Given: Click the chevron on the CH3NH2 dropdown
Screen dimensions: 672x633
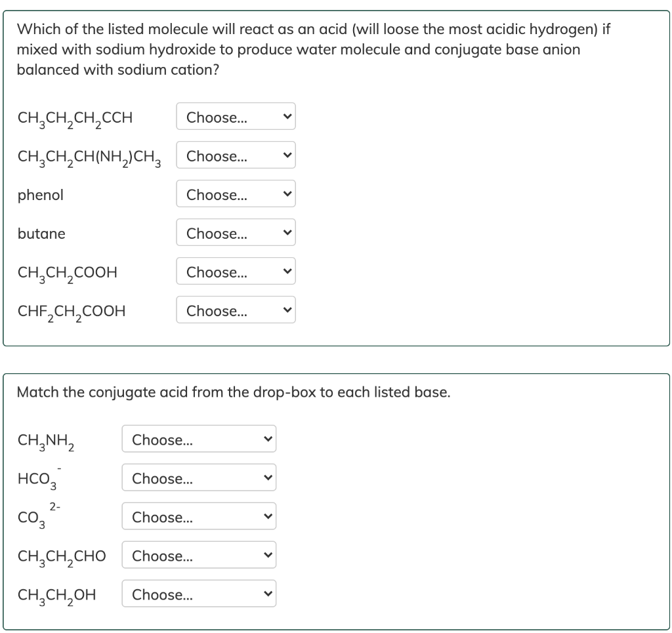Looking at the screenshot, I should point(268,439).
